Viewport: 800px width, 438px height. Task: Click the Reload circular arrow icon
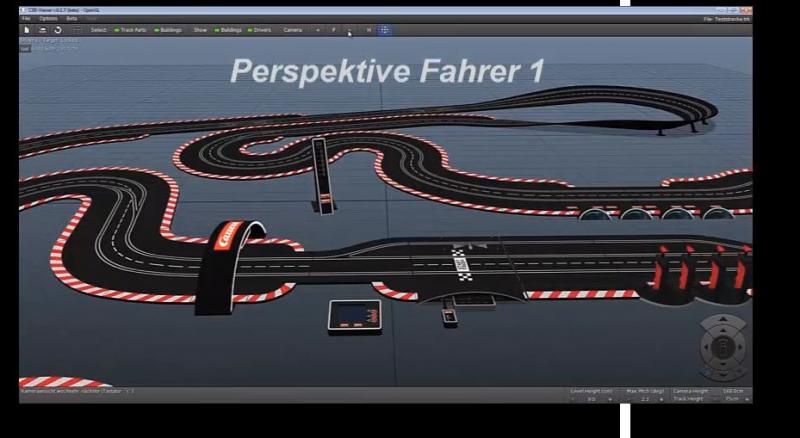coord(58,30)
